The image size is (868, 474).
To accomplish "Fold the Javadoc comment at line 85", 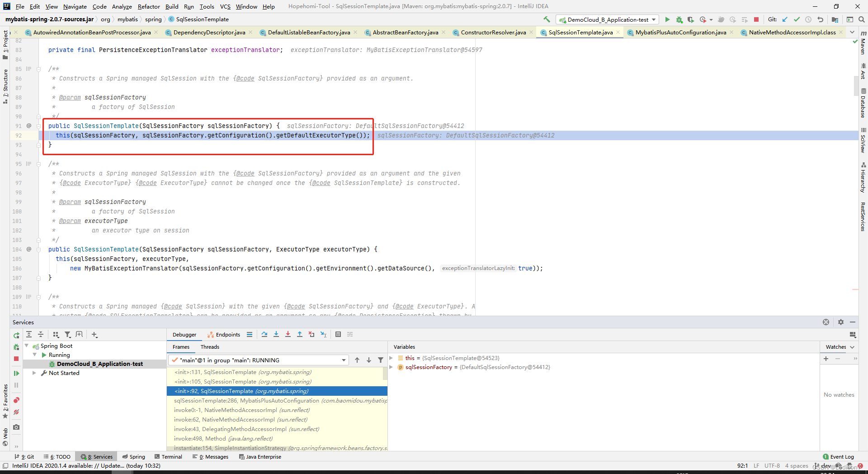I will point(39,69).
